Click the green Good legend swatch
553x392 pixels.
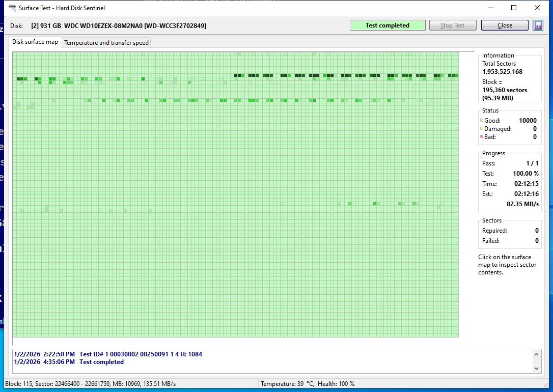click(x=482, y=121)
